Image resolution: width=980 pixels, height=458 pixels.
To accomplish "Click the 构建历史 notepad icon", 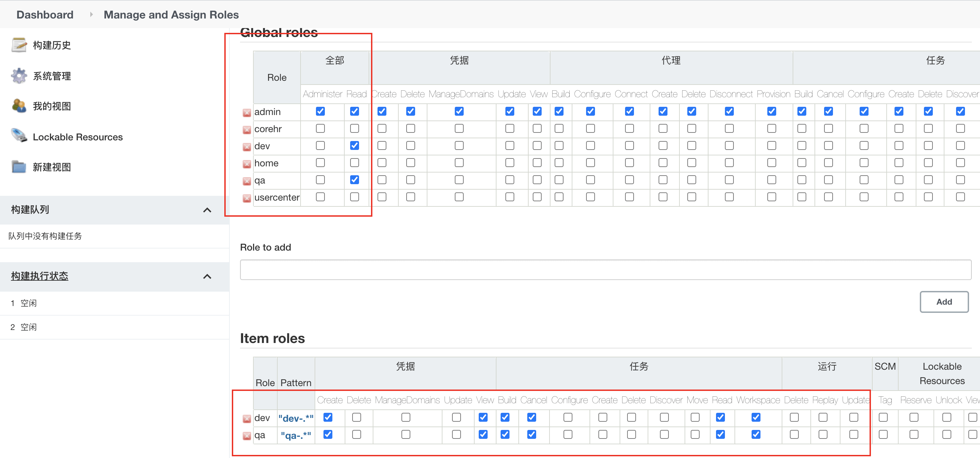I will pyautogui.click(x=19, y=45).
